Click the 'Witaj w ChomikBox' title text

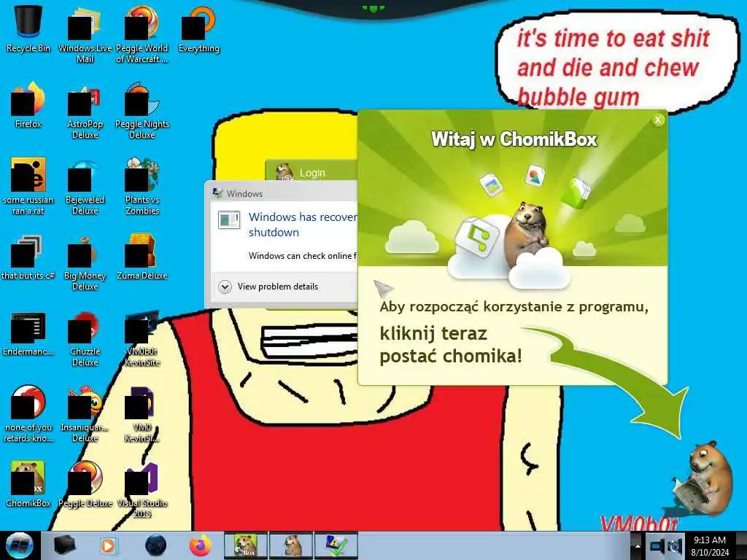[x=514, y=139]
